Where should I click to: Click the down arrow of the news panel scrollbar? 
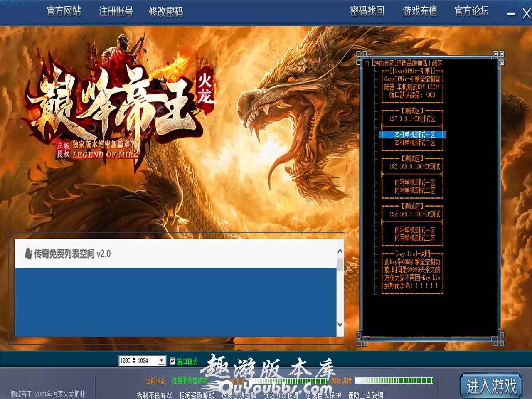pyautogui.click(x=340, y=324)
